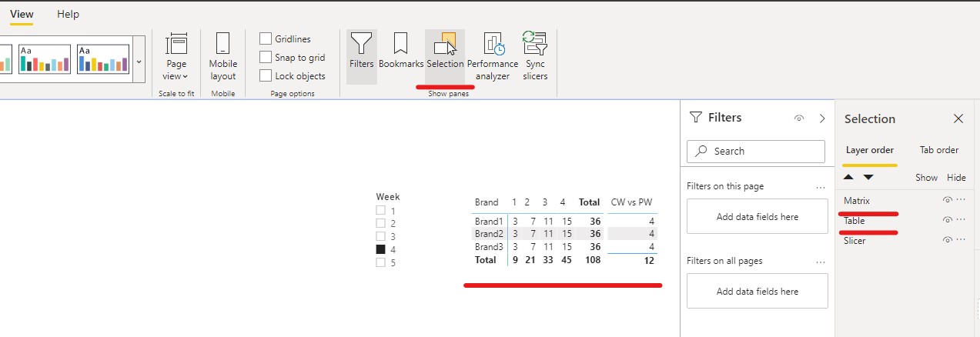980x337 pixels.
Task: Select the rightmost theme thumbnail
Action: (x=102, y=59)
